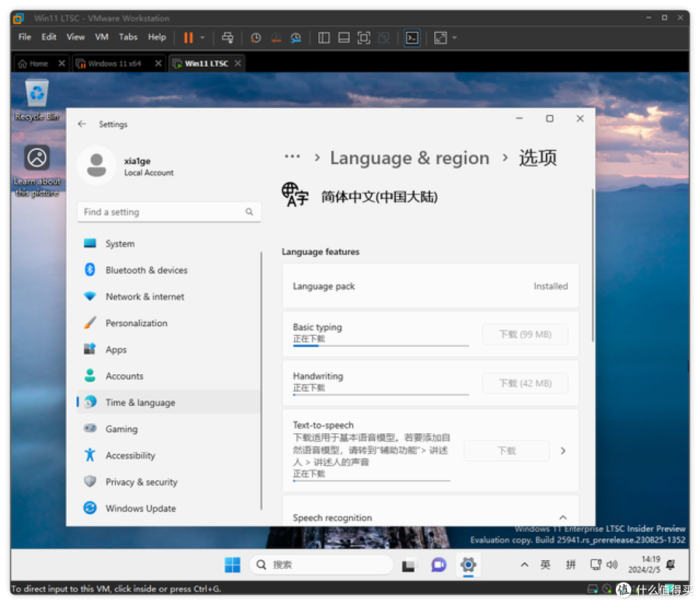Switch input method using the 英 indicator
Viewport: 700px width, 605px height.
[545, 565]
